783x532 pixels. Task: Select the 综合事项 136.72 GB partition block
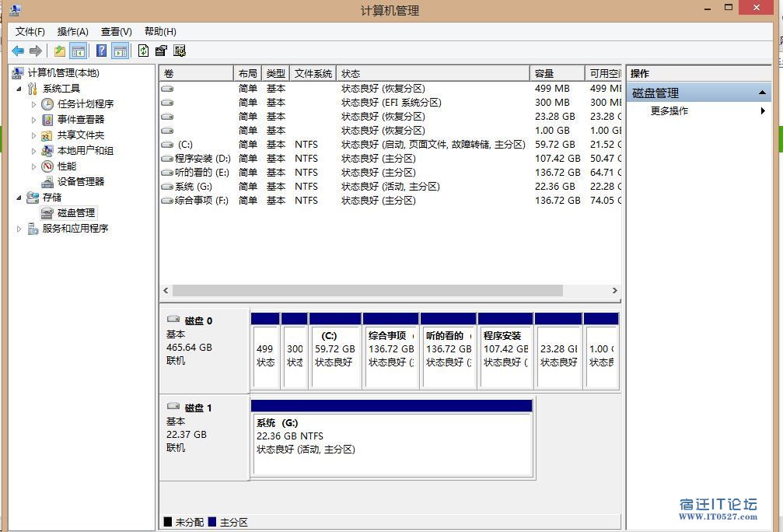tap(391, 351)
